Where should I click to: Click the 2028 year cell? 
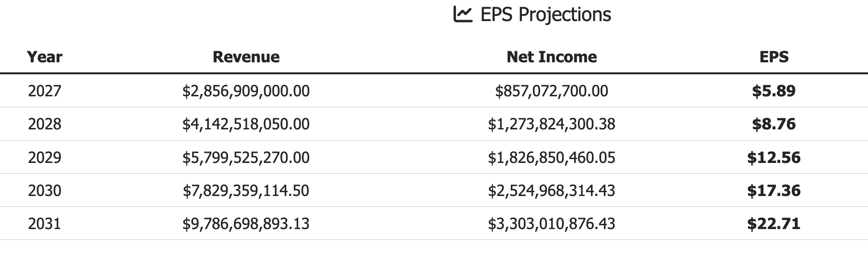click(x=45, y=124)
